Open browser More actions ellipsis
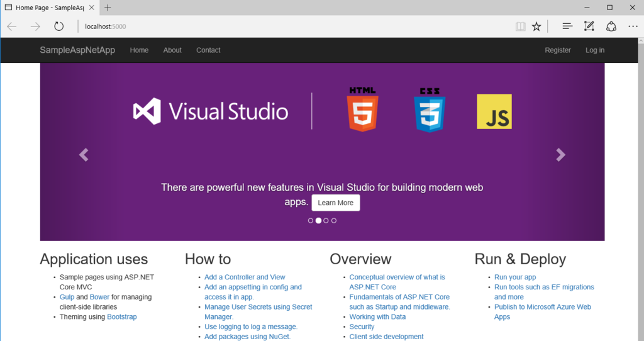The width and height of the screenshot is (644, 341). (633, 26)
